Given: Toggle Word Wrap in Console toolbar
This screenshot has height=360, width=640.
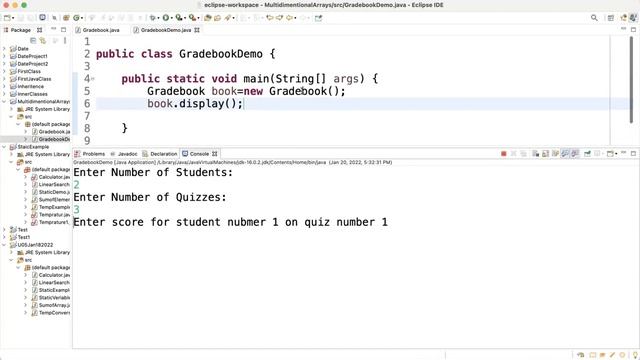Looking at the screenshot, I should 556,154.
